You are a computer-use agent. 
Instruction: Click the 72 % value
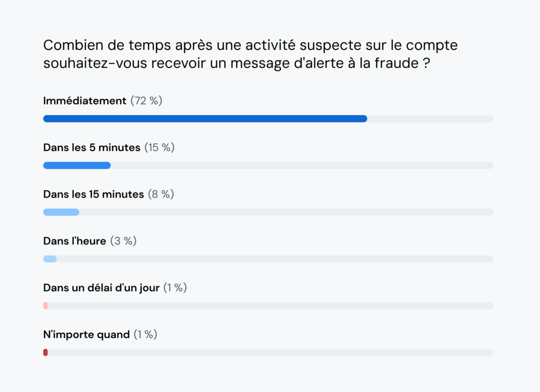point(147,101)
